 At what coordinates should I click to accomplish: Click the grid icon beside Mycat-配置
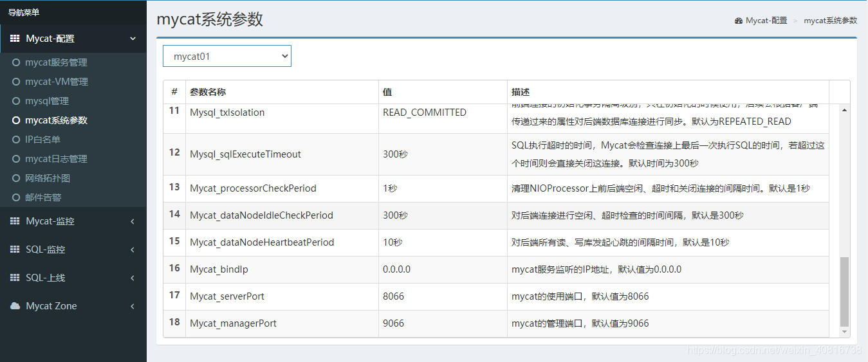pos(15,39)
